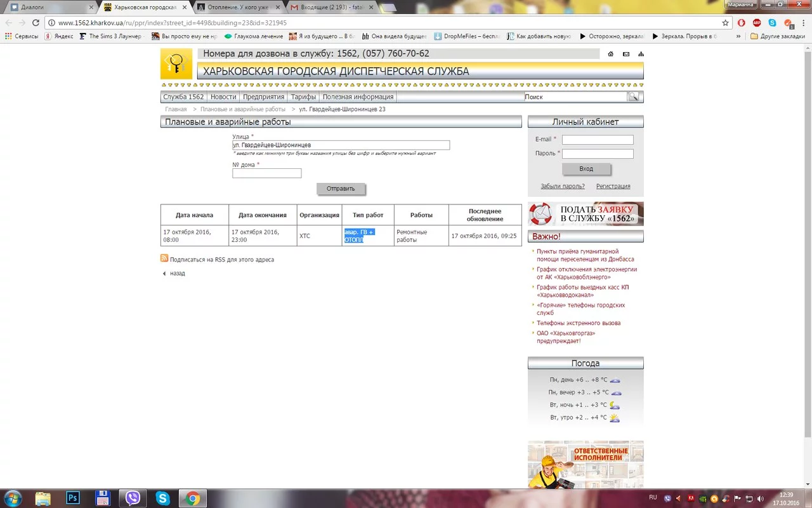Open the Полезная информация menu
Image resolution: width=812 pixels, height=508 pixels.
358,97
